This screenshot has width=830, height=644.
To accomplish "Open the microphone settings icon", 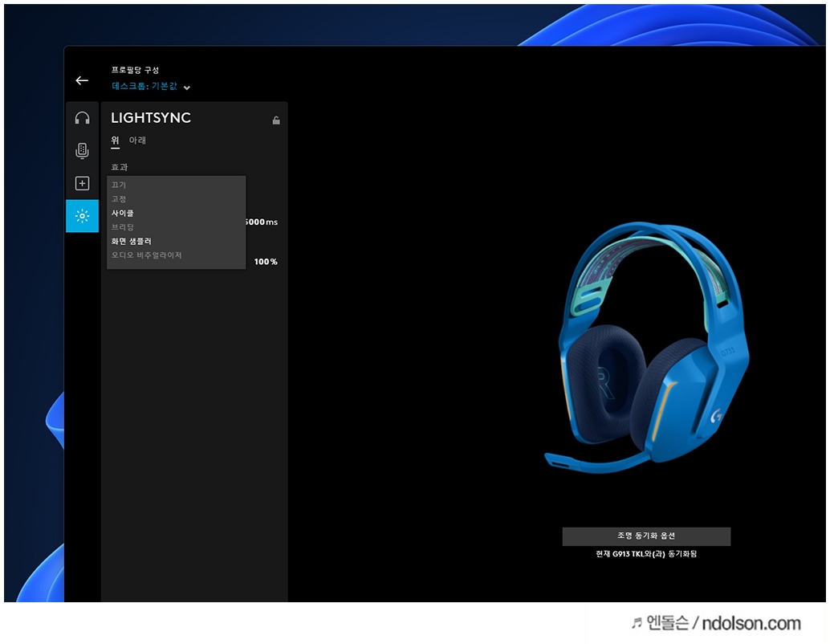I will 82,151.
